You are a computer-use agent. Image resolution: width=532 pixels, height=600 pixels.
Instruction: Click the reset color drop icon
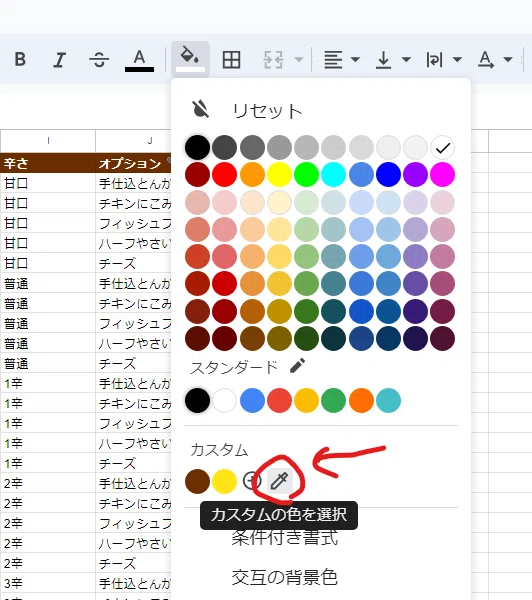click(200, 109)
